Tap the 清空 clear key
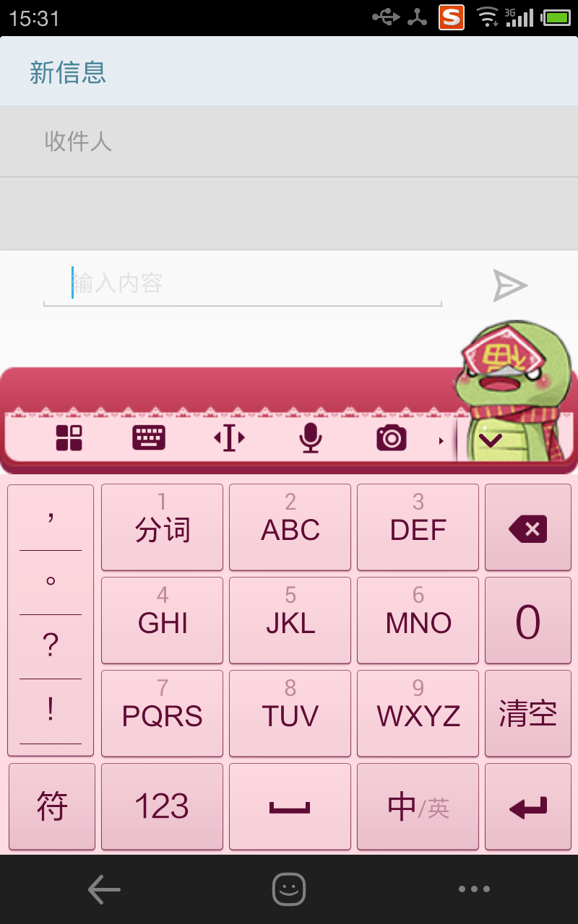 click(x=528, y=714)
